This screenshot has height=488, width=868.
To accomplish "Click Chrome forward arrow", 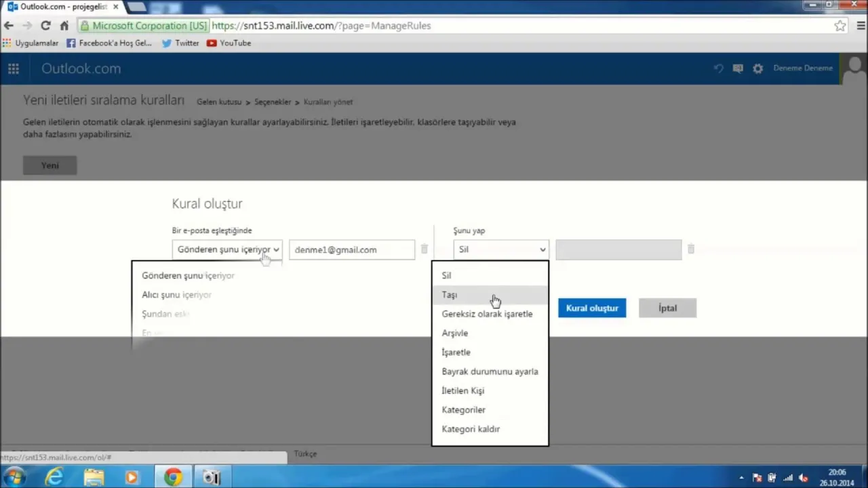I will coord(27,26).
